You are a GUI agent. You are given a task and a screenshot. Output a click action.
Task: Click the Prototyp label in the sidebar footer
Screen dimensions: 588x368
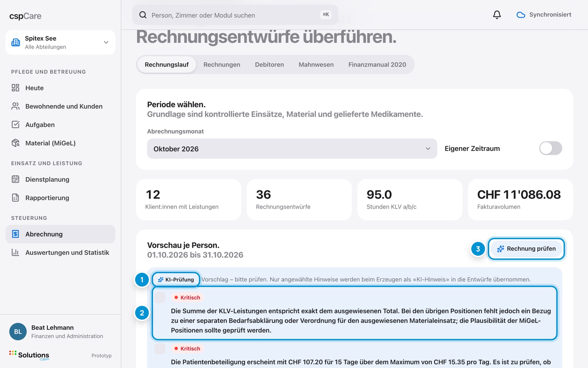click(x=101, y=355)
